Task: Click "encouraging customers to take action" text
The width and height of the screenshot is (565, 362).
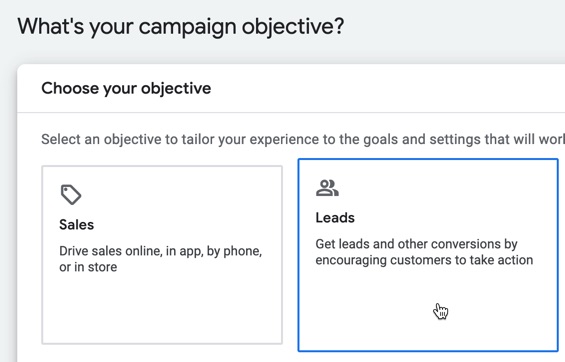Action: (x=424, y=260)
